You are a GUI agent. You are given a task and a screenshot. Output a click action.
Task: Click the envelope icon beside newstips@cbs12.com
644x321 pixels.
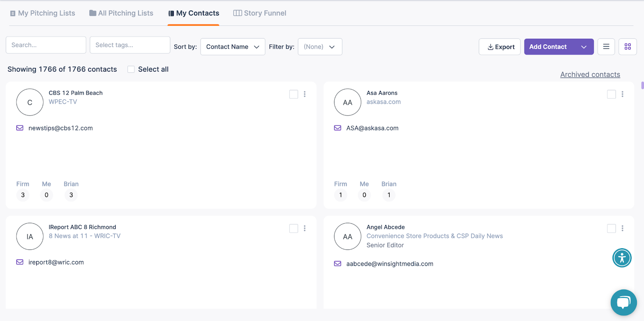click(20, 128)
